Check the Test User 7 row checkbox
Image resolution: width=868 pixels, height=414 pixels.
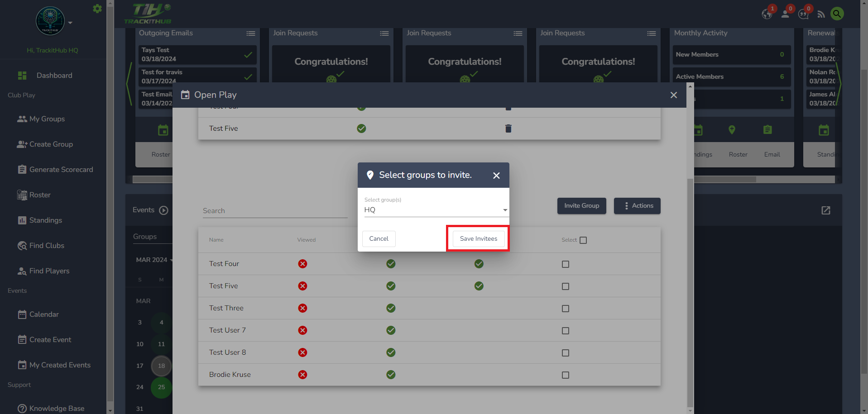566,331
